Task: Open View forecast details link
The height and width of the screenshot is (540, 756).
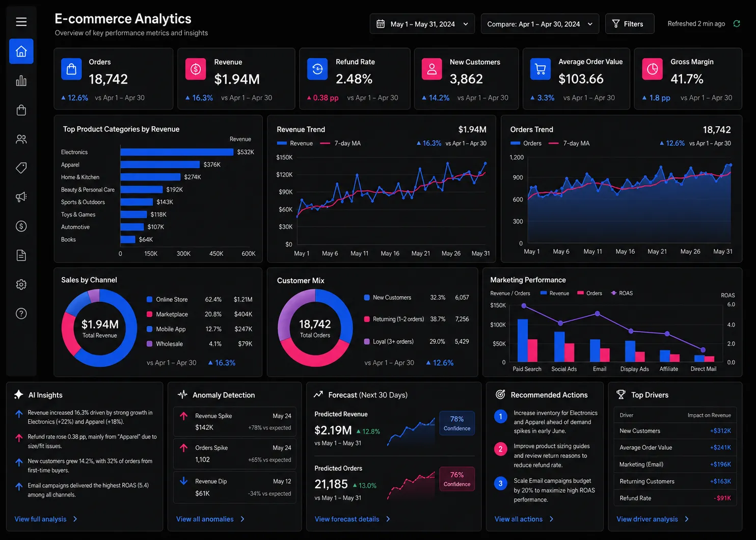Action: (x=353, y=519)
